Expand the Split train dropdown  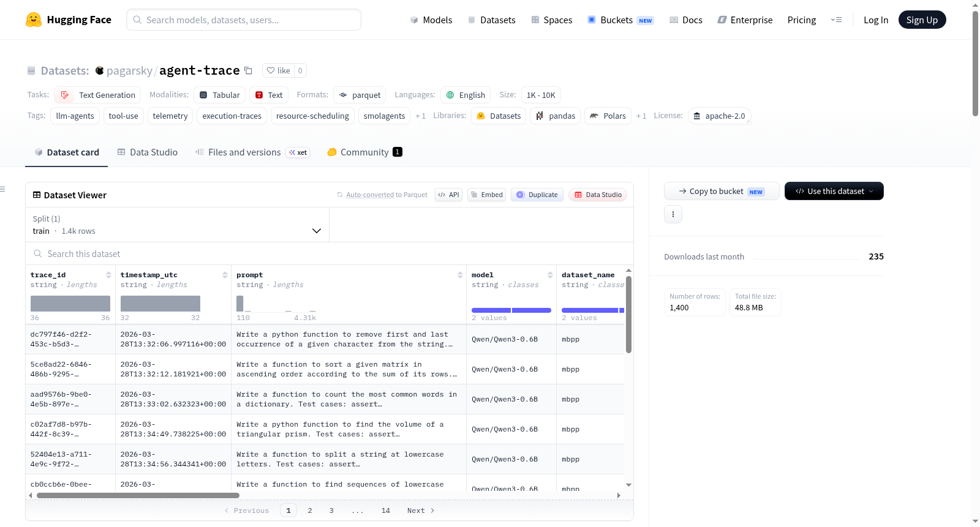[x=177, y=225]
